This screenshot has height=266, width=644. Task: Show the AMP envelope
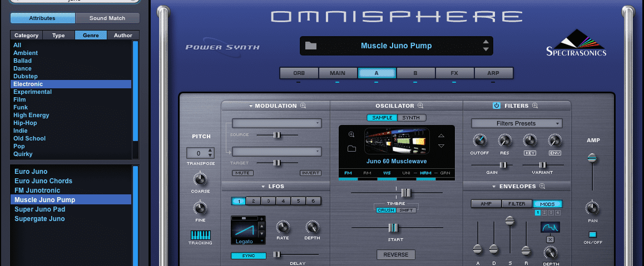click(x=486, y=204)
